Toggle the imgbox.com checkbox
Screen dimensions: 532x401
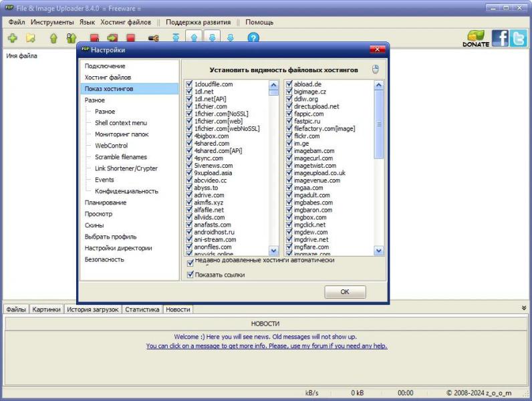tap(289, 217)
